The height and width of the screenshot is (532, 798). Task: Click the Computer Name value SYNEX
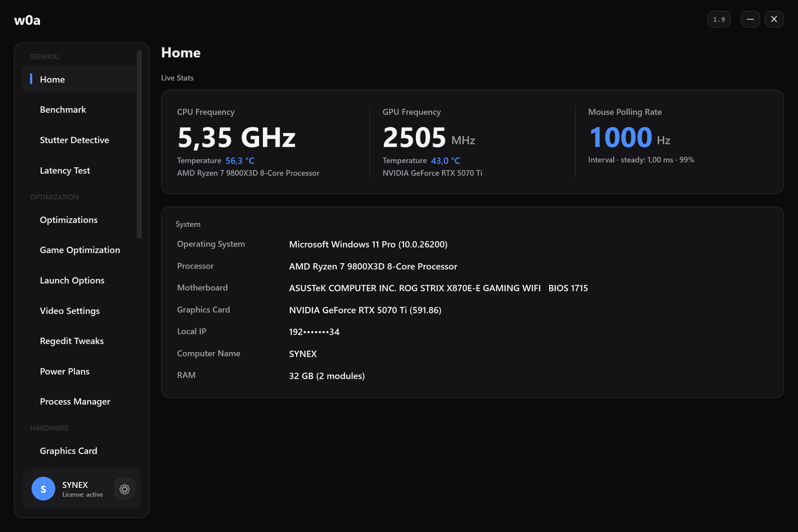click(303, 354)
